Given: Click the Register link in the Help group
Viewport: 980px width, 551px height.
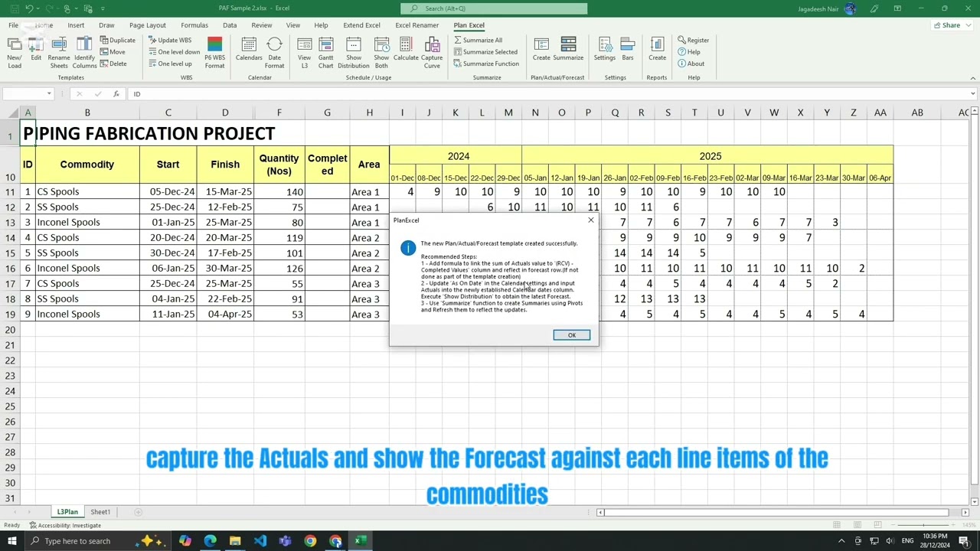Looking at the screenshot, I should (x=693, y=40).
